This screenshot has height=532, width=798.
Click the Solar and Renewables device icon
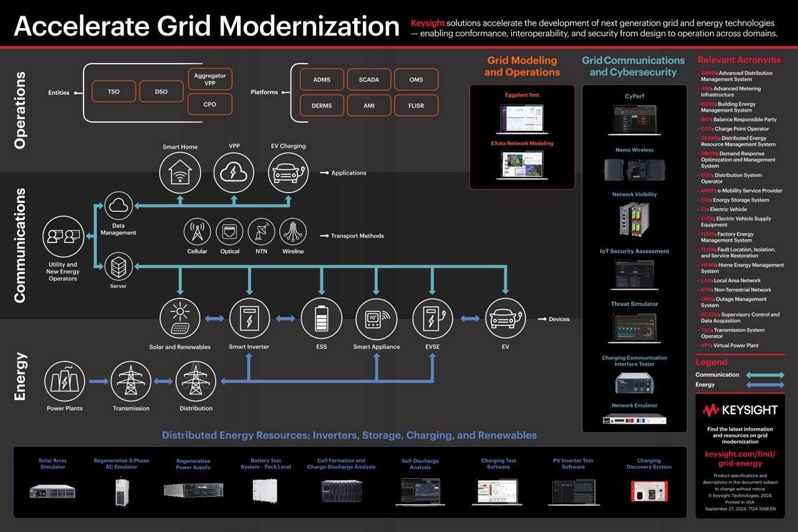point(180,318)
